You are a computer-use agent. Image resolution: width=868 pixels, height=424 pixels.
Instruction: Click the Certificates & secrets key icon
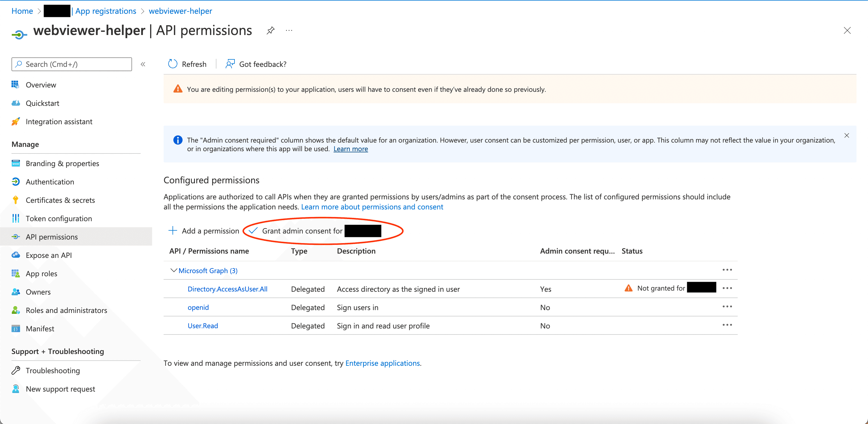[15, 200]
